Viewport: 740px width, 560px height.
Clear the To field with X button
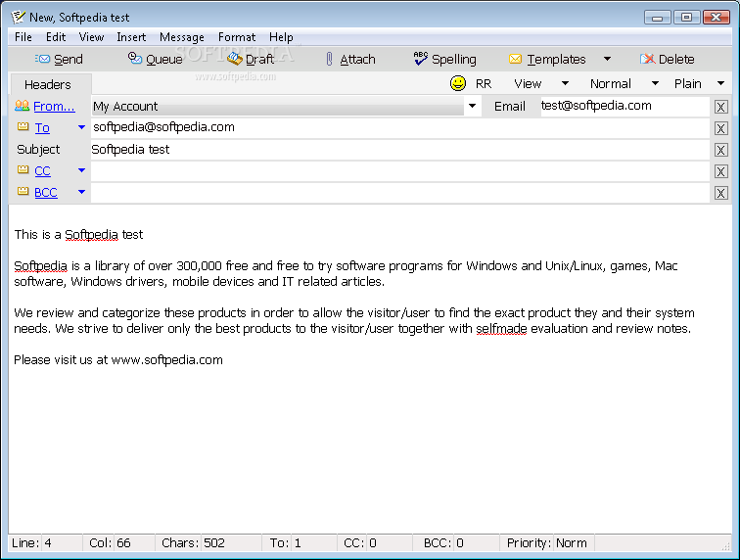(x=720, y=128)
